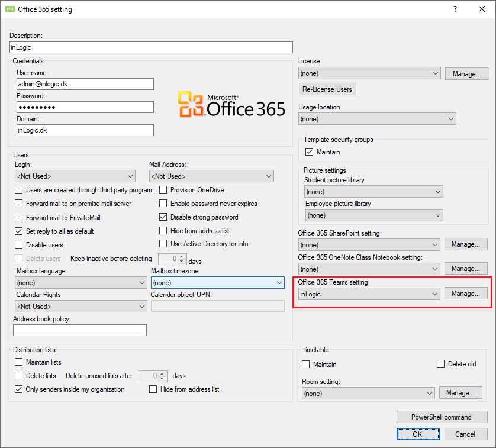This screenshot has height=448, width=496.
Task: Open Student picture library dropdown
Action: 373,192
